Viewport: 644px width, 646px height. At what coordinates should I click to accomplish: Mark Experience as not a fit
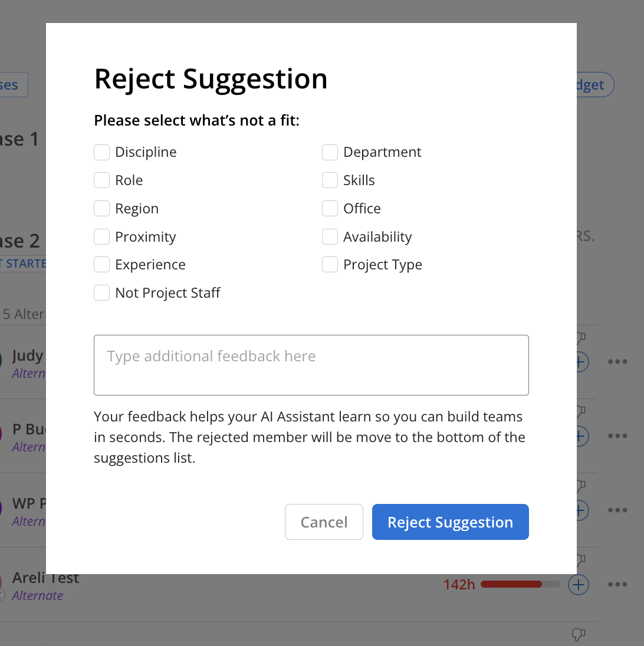(x=101, y=265)
